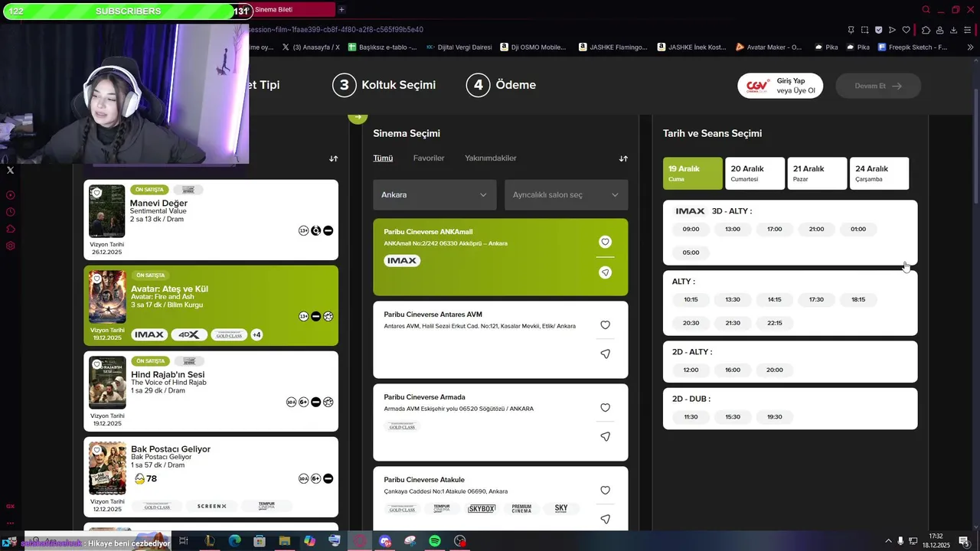
Task: Open Spotify from the taskbar
Action: click(434, 541)
